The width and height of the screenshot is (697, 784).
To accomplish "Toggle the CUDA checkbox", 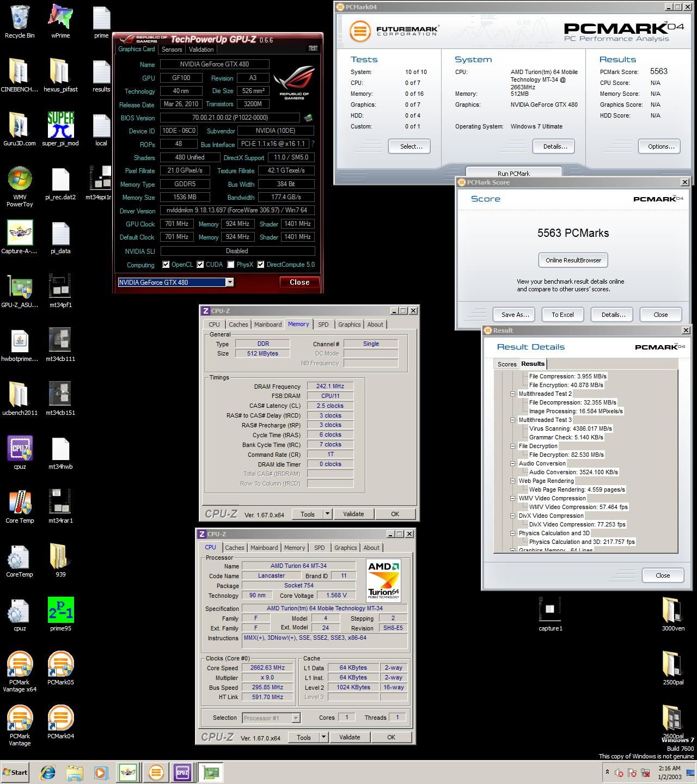I will click(x=200, y=265).
